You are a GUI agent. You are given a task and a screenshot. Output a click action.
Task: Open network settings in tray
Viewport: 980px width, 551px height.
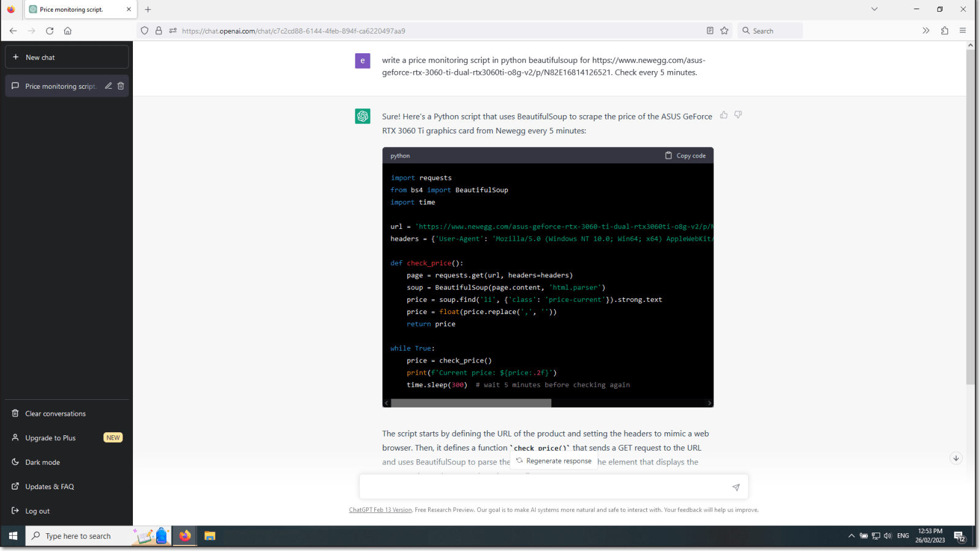pyautogui.click(x=876, y=536)
